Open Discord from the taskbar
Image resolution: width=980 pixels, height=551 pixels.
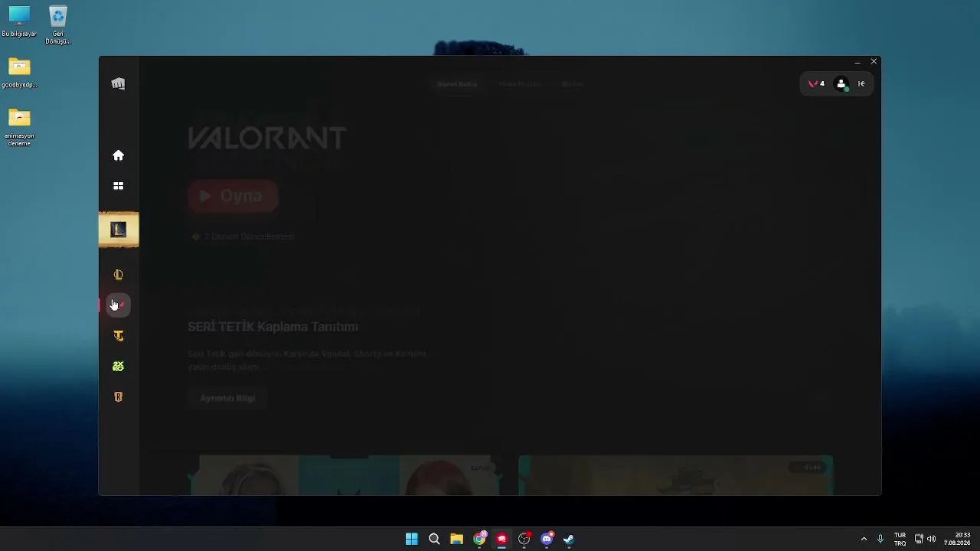tap(547, 539)
